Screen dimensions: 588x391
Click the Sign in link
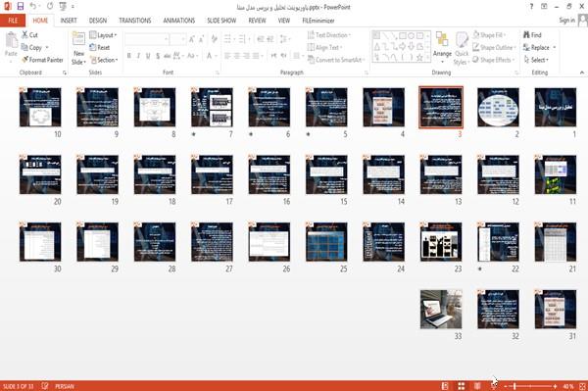click(x=566, y=21)
